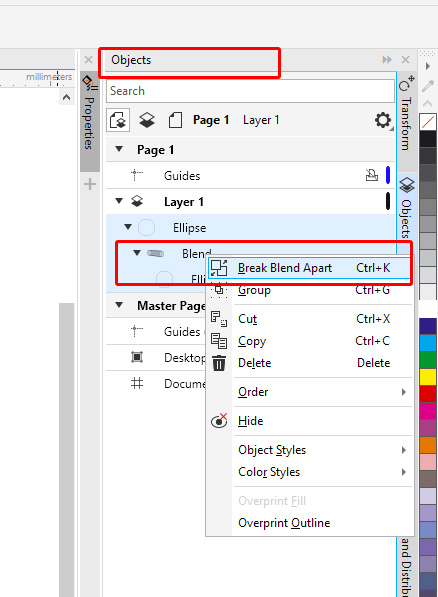Choose Break Blend Apart menu item
Image resolution: width=438 pixels, height=597 pixels.
tap(309, 268)
